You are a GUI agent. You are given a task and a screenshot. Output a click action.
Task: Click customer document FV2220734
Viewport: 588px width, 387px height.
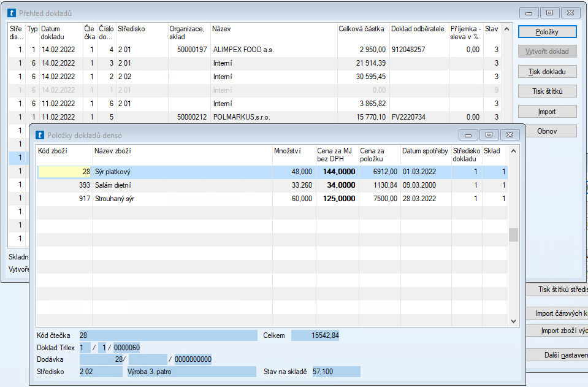coord(408,117)
